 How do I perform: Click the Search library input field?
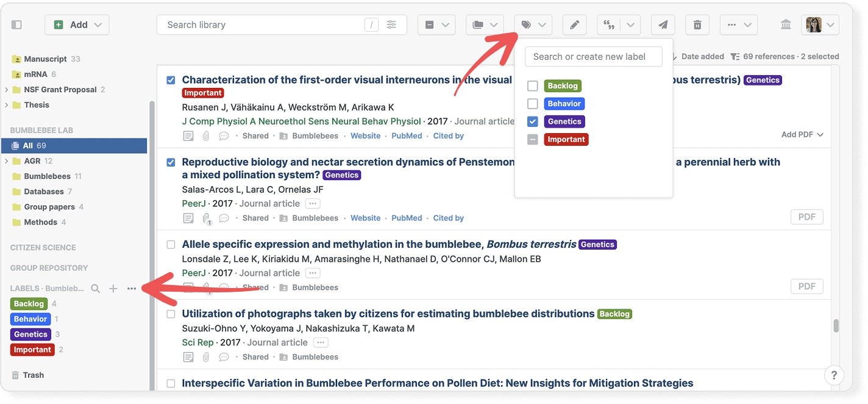pos(262,25)
